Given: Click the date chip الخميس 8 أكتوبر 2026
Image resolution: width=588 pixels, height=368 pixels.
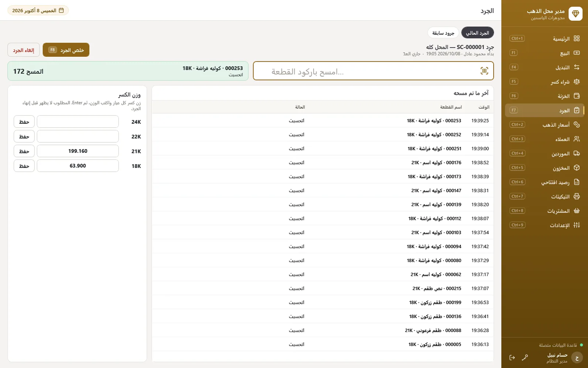Looking at the screenshot, I should pyautogui.click(x=38, y=10).
